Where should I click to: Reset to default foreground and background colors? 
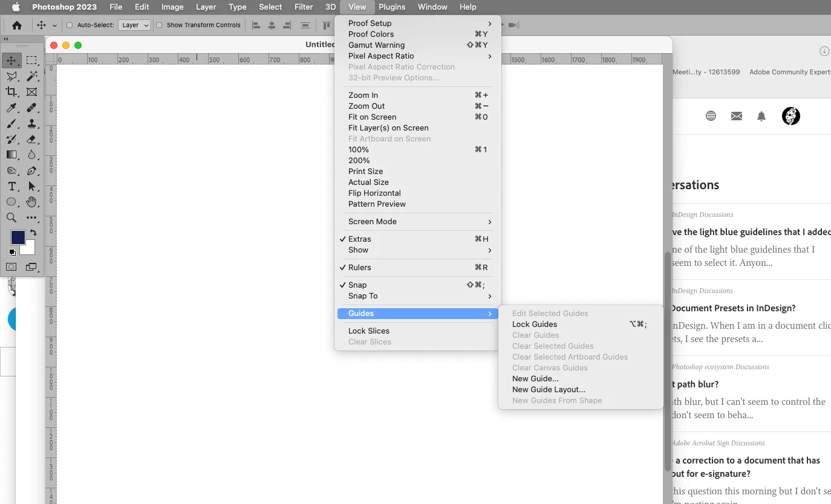tap(12, 253)
